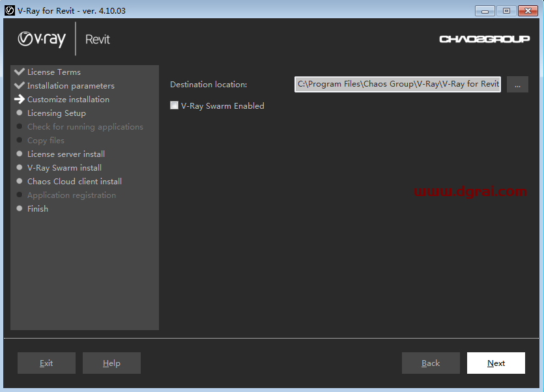Click the arrow icon beside Customize installation
The height and width of the screenshot is (392, 544).
point(20,99)
